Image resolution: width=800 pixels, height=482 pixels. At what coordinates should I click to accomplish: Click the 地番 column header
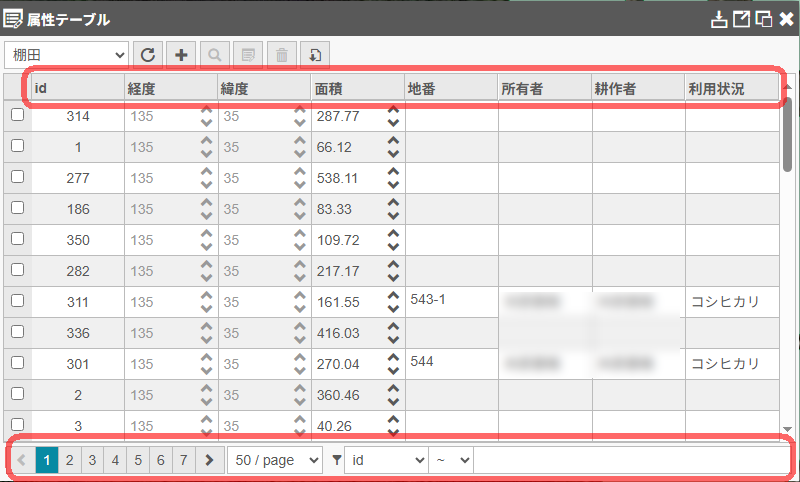[452, 88]
